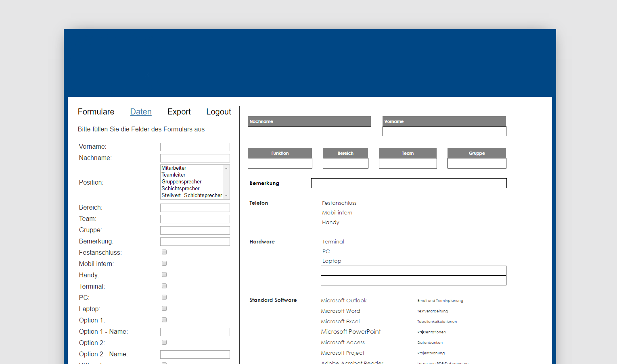Click the Projektplanung description

click(x=431, y=353)
